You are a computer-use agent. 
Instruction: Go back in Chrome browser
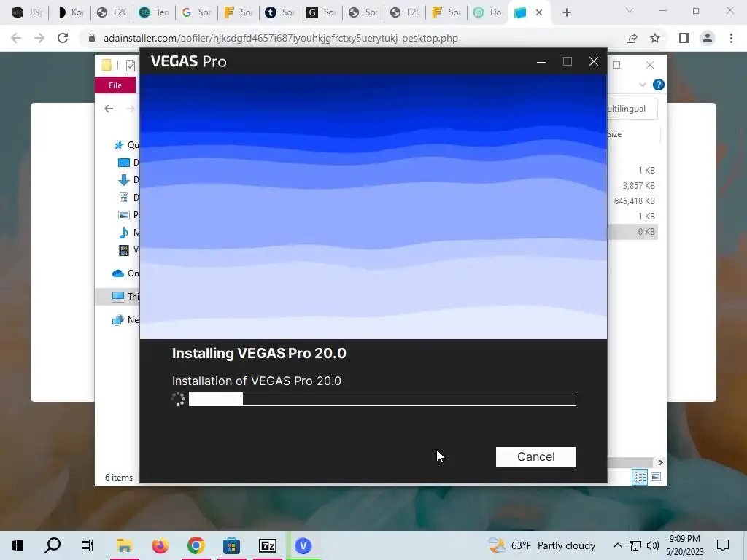click(16, 38)
